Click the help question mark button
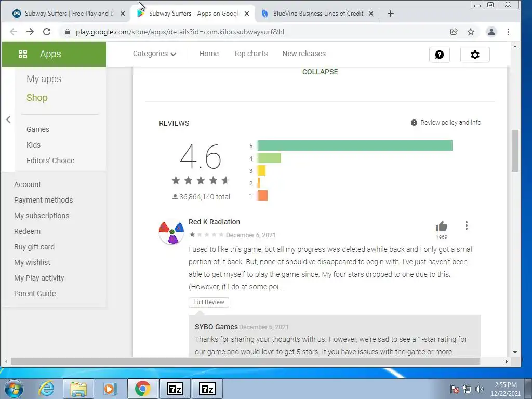532x399 pixels. point(440,55)
